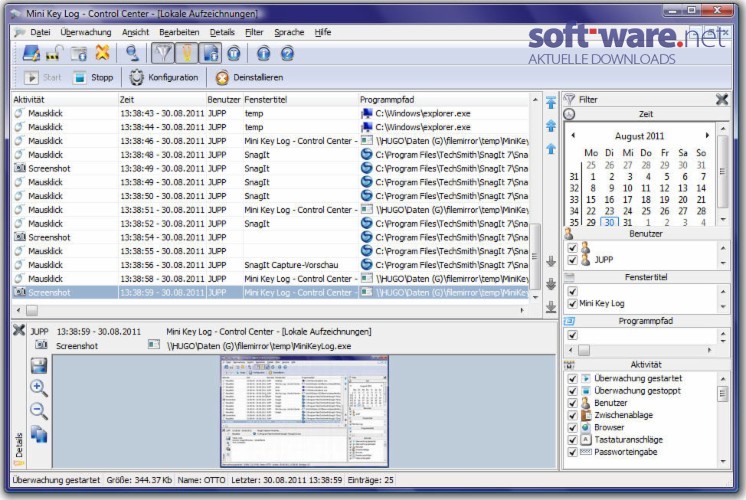
Task: Click the open padlock toolbar icon
Action: (54, 53)
